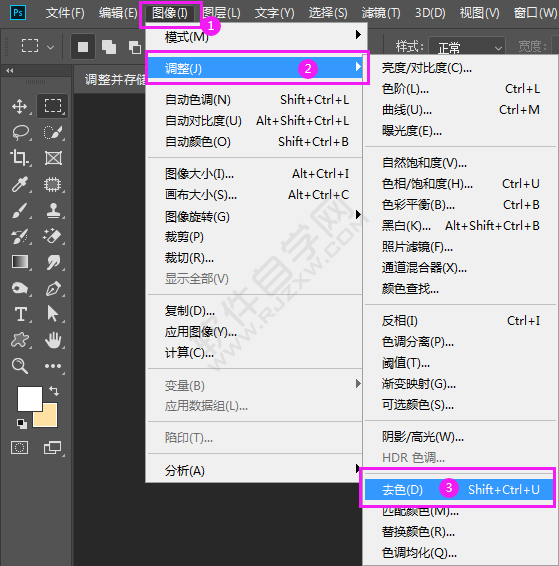The image size is (559, 566).
Task: Select the Move tool
Action: (x=19, y=106)
